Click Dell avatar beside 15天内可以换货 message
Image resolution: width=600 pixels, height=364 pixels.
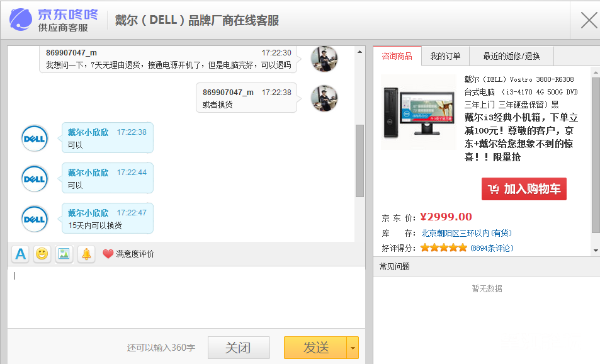[35, 219]
